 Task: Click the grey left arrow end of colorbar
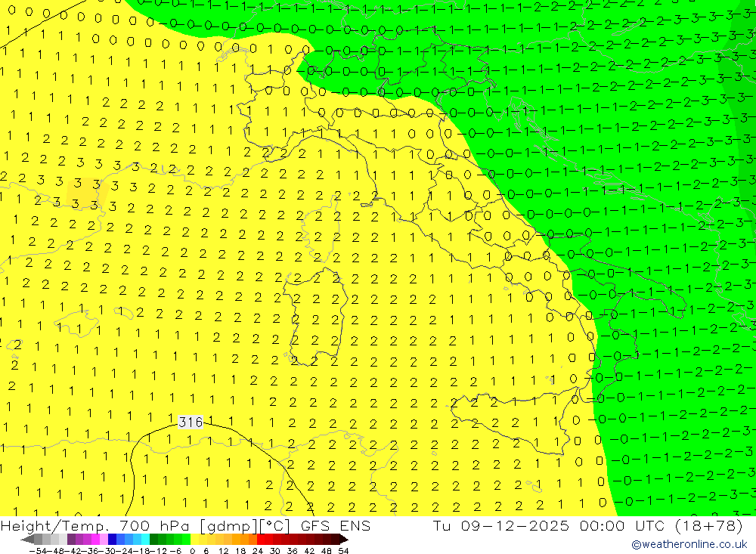click(x=27, y=540)
